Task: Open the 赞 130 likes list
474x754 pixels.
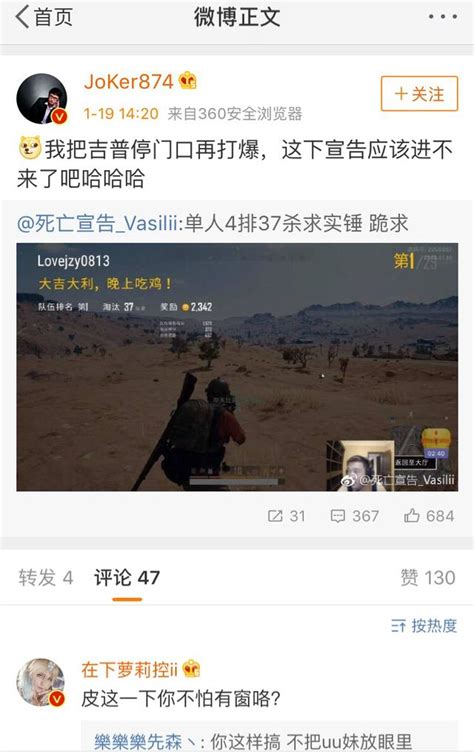Action: [x=428, y=578]
